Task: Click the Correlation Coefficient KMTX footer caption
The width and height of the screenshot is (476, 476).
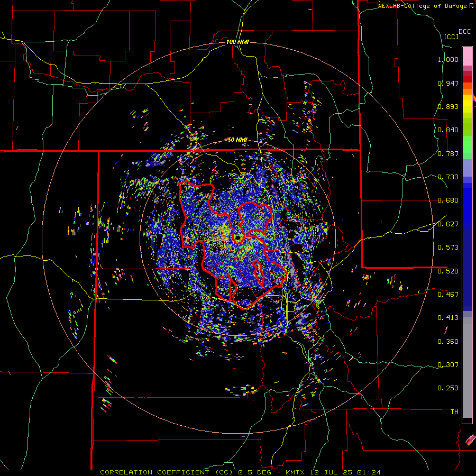Action: tap(240, 472)
